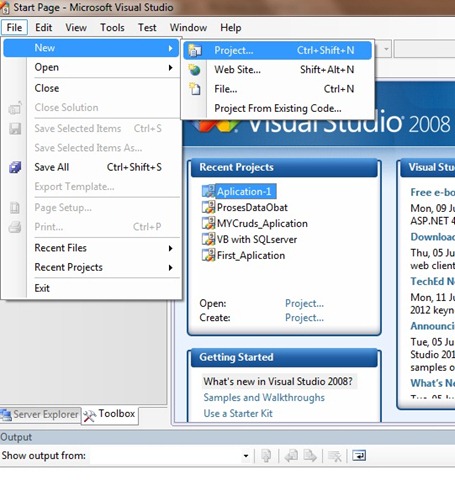The height and width of the screenshot is (480, 455).
Task: Choose File... Ctrl+N in New submenu
Action: click(277, 89)
